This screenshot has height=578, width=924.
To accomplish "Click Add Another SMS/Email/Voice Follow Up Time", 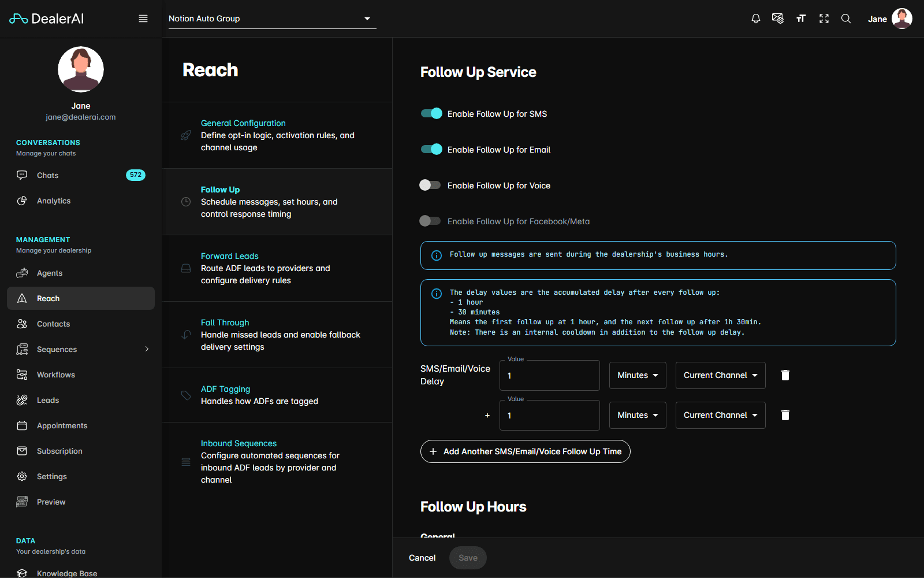I will [x=526, y=451].
